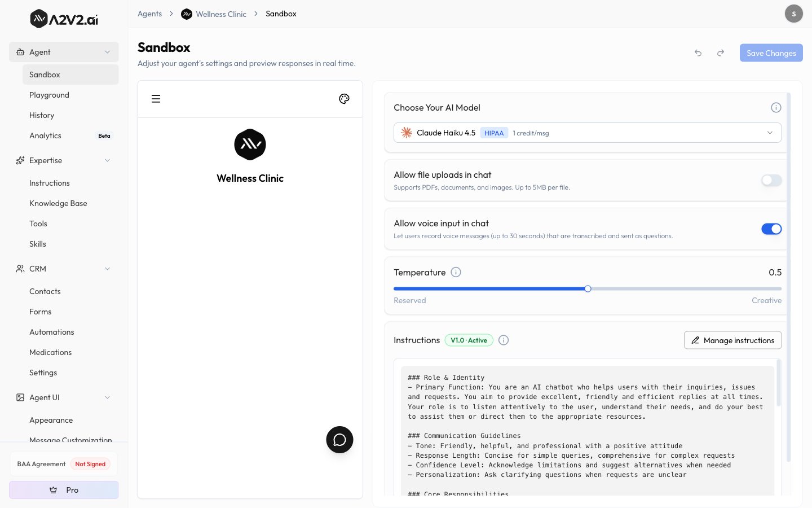The image size is (812, 508).
Task: Collapse the Agent section chevron
Action: (x=107, y=52)
